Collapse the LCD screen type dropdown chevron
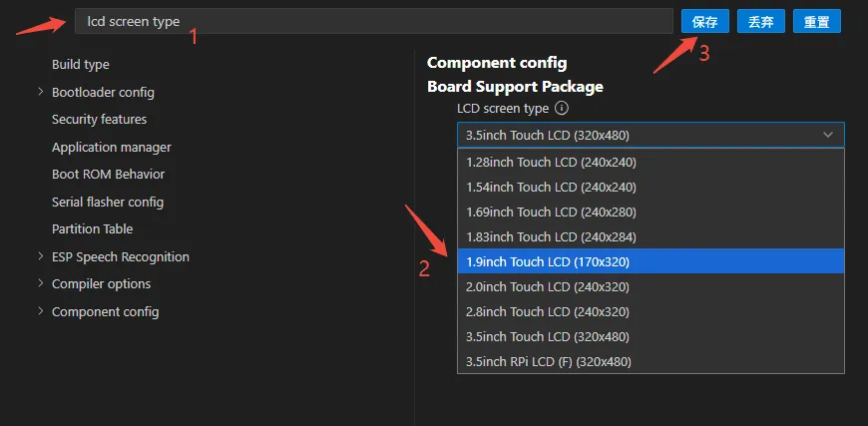This screenshot has height=426, width=868. 828,135
